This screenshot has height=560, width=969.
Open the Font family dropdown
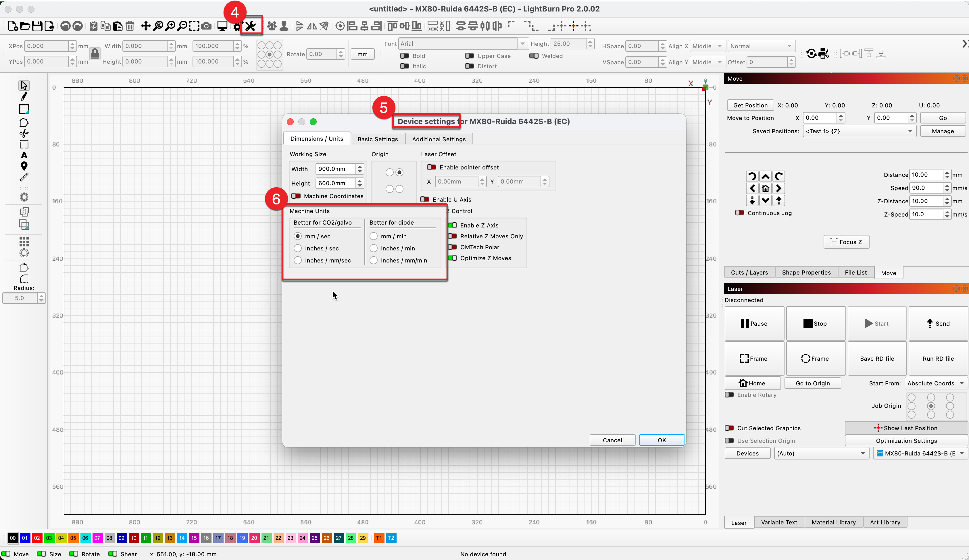point(522,43)
